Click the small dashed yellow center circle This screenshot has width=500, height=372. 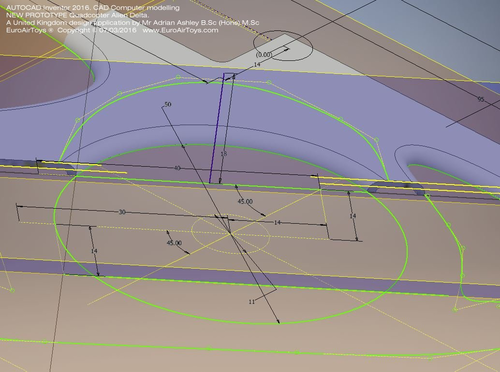tap(231, 234)
